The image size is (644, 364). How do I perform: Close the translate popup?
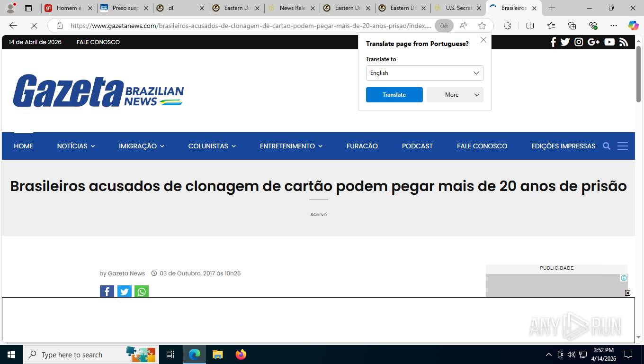pos(483,40)
